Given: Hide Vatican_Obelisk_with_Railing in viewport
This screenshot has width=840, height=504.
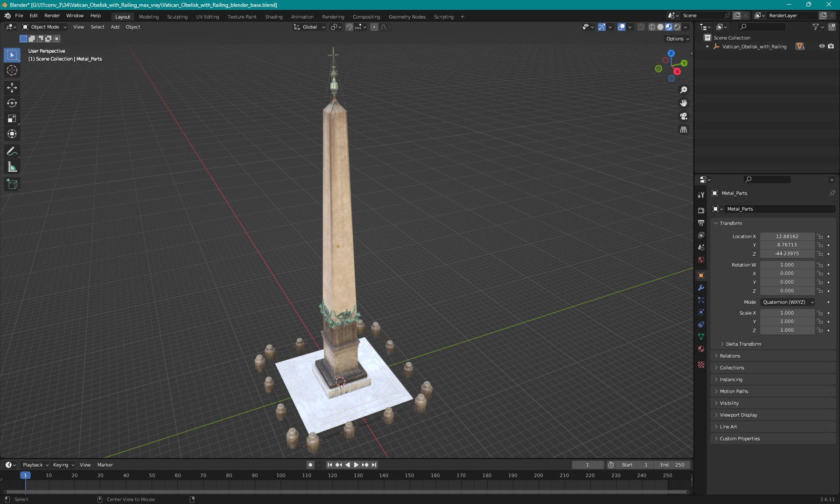Looking at the screenshot, I should pos(822,46).
